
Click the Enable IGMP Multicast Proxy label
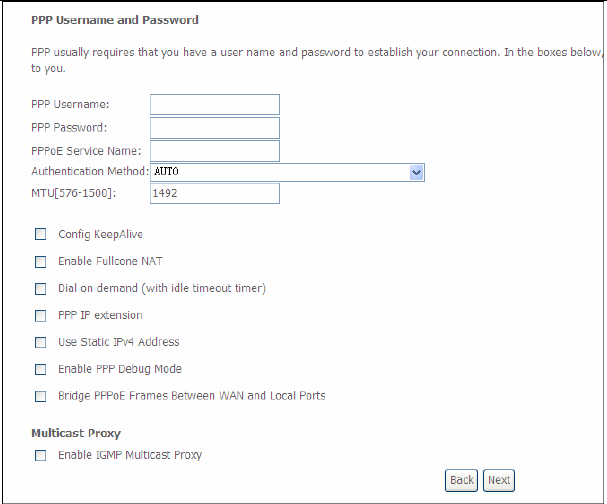(130, 455)
